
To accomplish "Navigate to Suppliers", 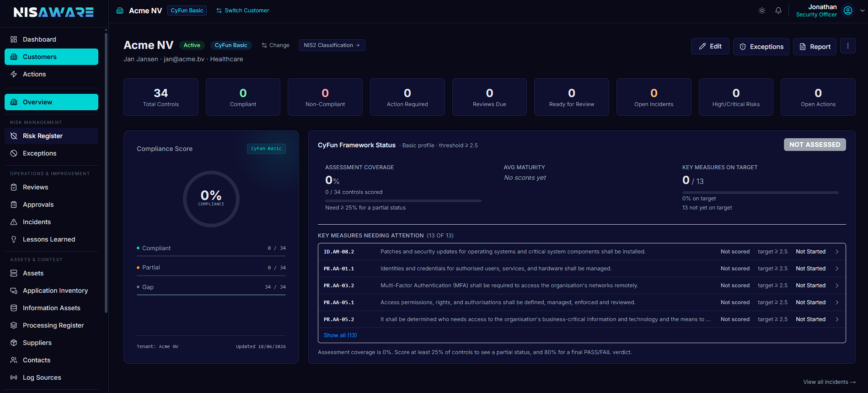I will point(51,343).
